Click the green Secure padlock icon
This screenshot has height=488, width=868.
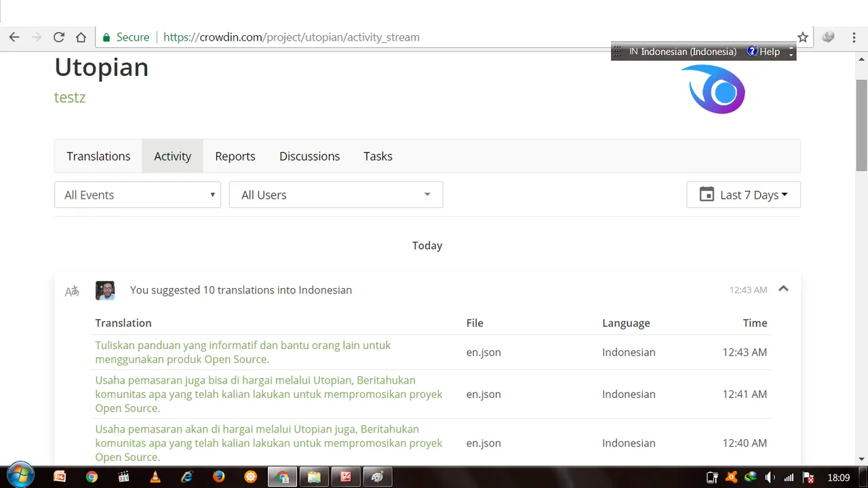coord(106,37)
